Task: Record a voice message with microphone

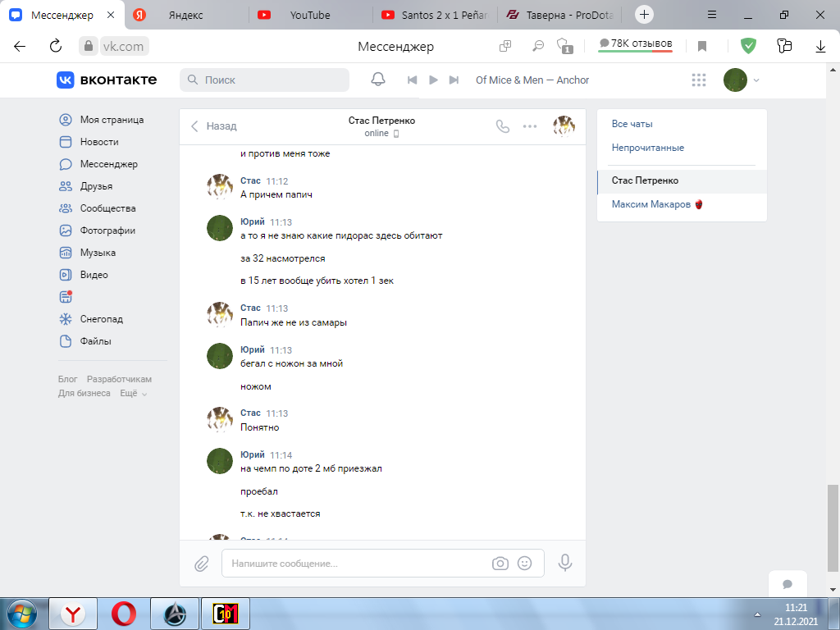Action: (x=565, y=563)
